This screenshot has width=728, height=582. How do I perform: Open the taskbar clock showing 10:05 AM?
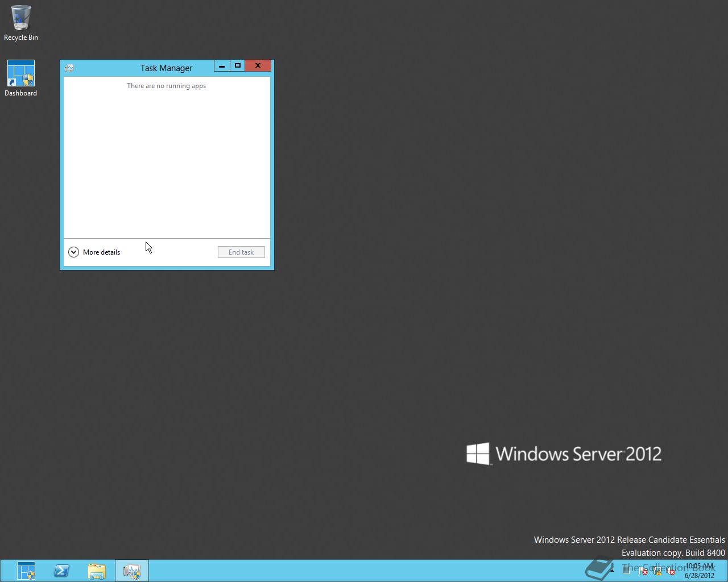click(x=700, y=571)
